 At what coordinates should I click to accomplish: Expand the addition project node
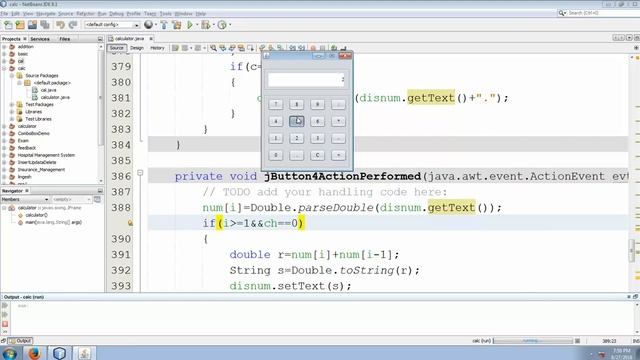[x=4, y=47]
